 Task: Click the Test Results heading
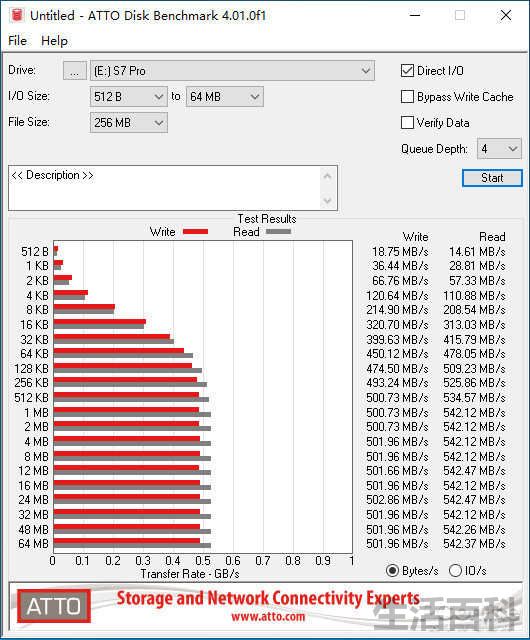(x=267, y=219)
